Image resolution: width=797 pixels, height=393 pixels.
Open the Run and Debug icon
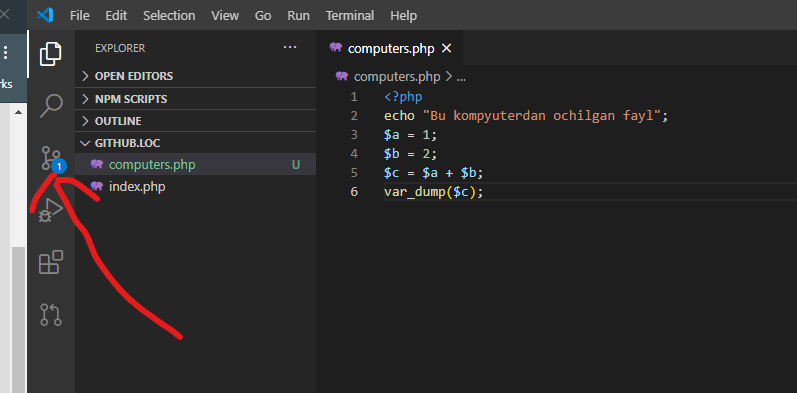click(x=51, y=209)
